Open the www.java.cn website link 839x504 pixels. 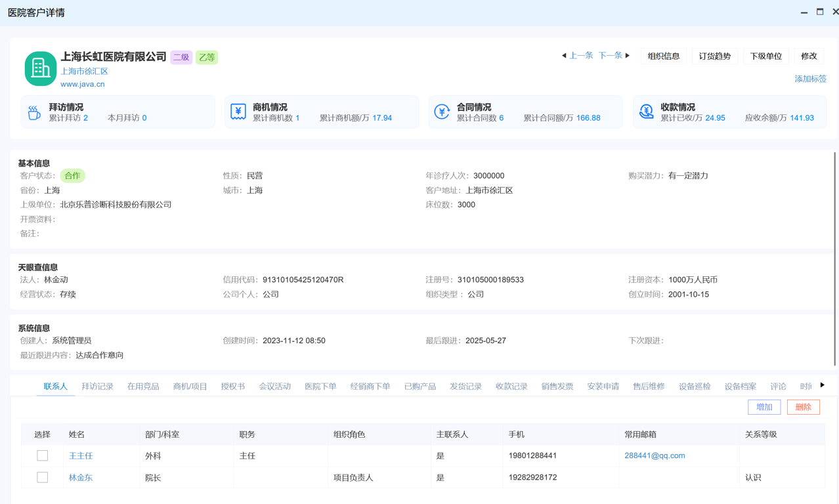[x=83, y=84]
